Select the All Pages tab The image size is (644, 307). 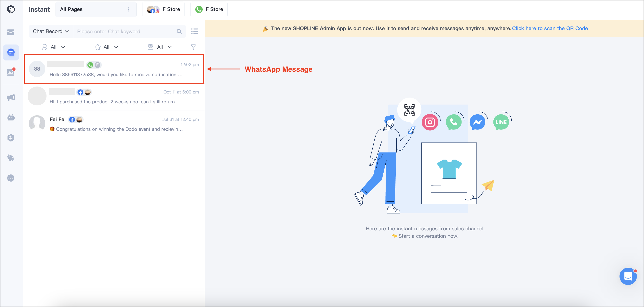(96, 9)
